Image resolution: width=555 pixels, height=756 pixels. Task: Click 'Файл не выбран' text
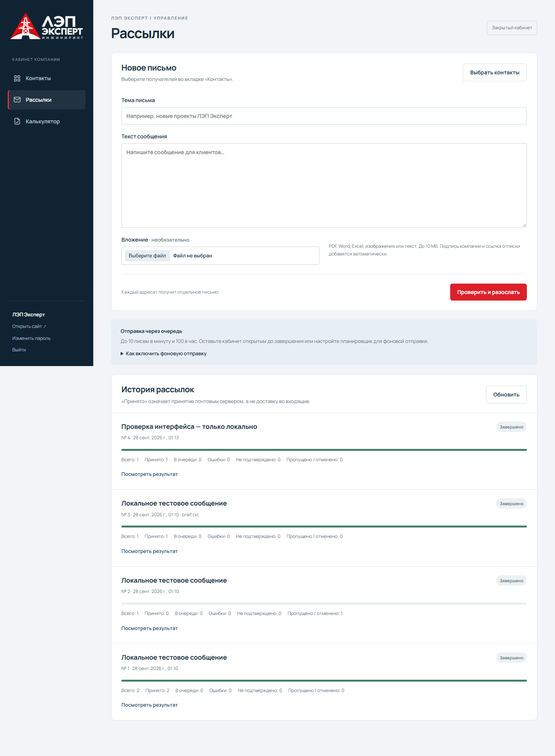click(x=192, y=256)
